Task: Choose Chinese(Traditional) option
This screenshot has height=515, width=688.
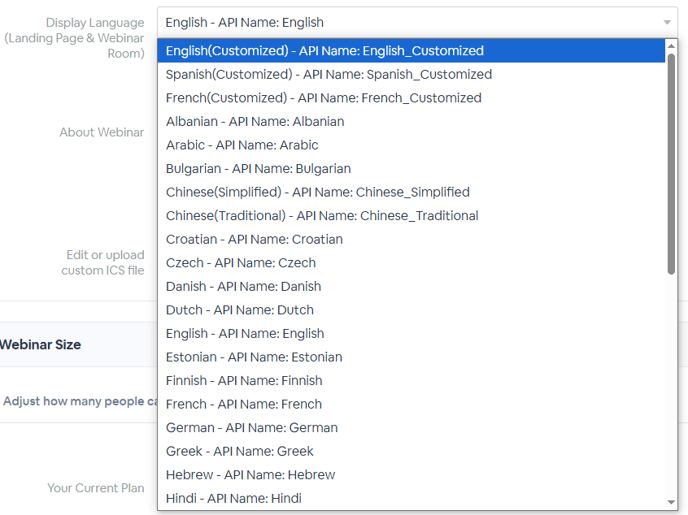Action: tap(411, 216)
